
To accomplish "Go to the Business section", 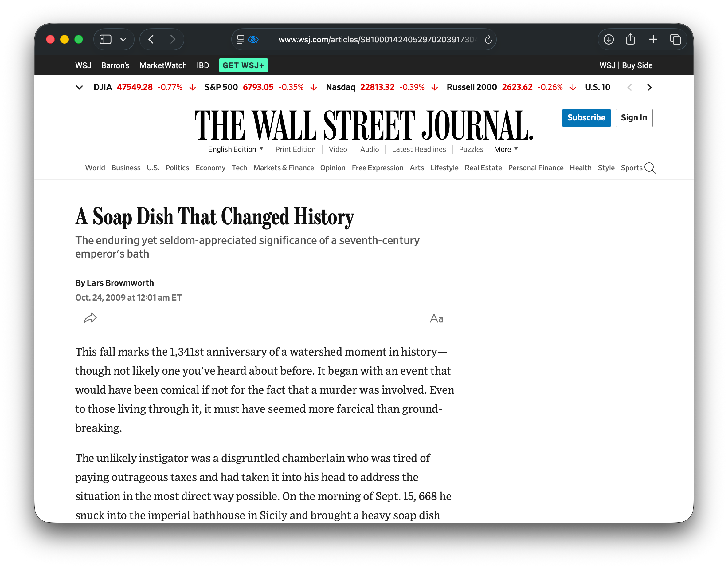I will [x=126, y=168].
